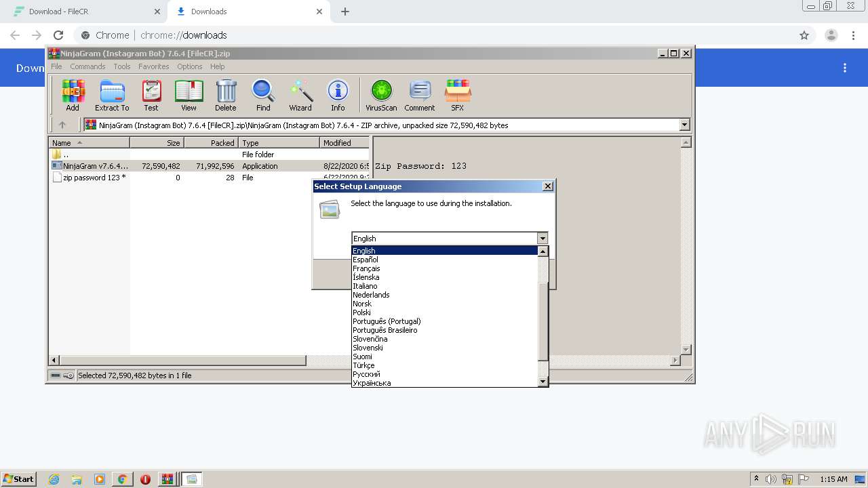Open the Find magnifier tool
This screenshot has width=868, height=488.
[x=263, y=95]
